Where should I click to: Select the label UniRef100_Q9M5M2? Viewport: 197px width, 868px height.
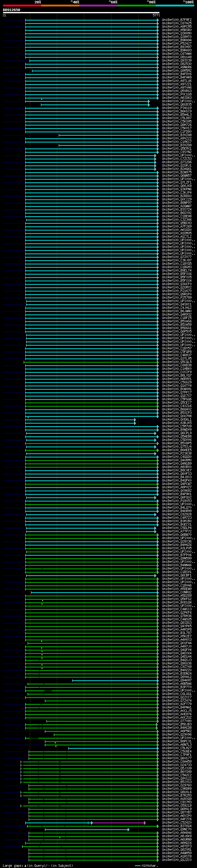177,71
